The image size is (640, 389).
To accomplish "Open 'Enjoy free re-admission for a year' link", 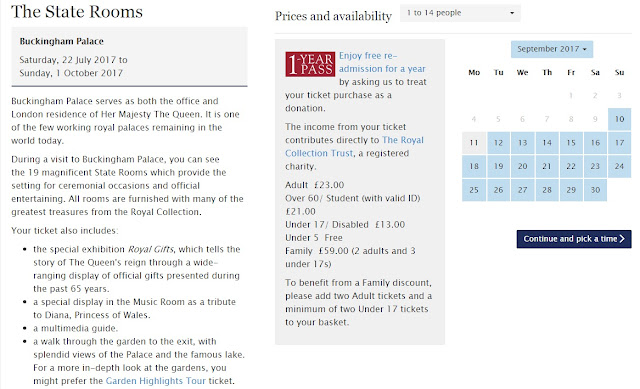I will click(382, 62).
